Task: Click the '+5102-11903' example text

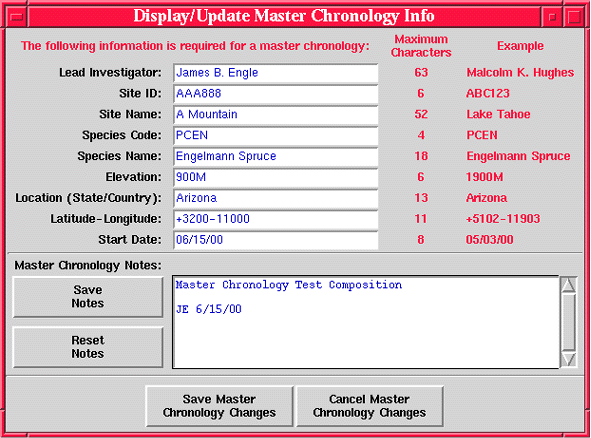Action: click(x=503, y=219)
